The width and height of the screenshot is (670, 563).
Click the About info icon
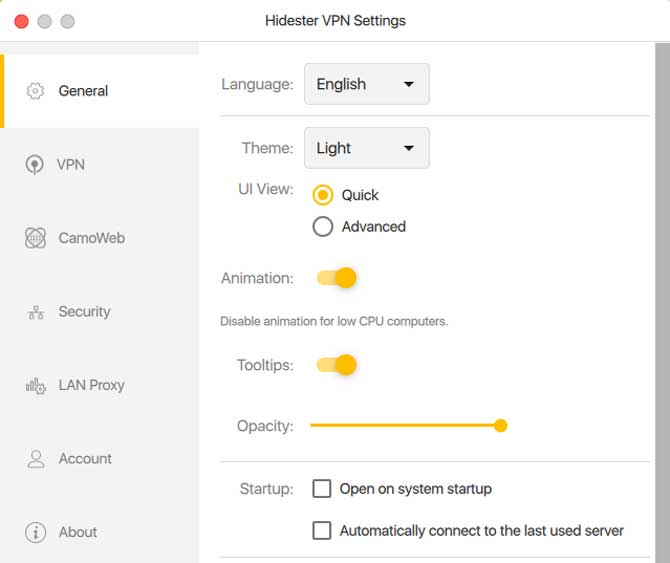(35, 532)
